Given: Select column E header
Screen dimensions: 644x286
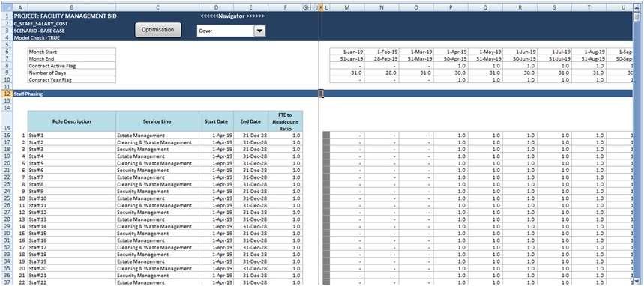Looking at the screenshot, I should point(251,7).
